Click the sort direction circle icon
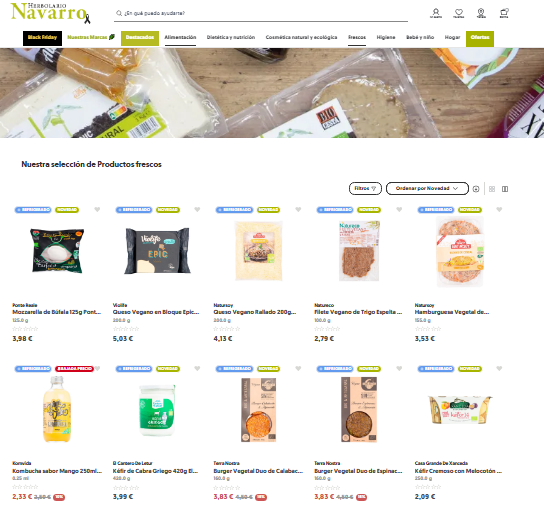The image size is (544, 519). click(x=476, y=189)
